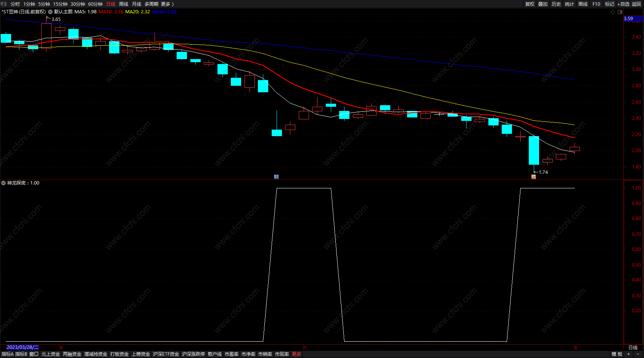Open 历史 history view
Viewport: 644px width, 358px height.
click(x=556, y=4)
